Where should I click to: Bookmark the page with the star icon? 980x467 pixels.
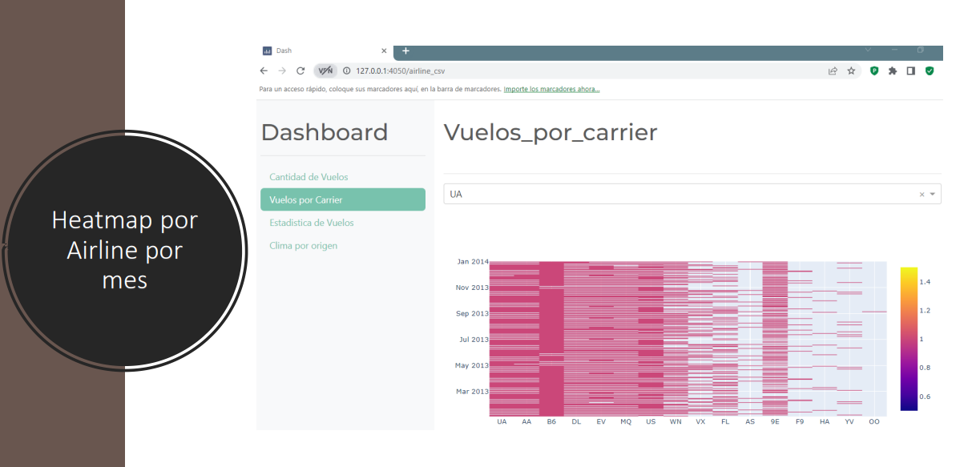[x=851, y=70]
